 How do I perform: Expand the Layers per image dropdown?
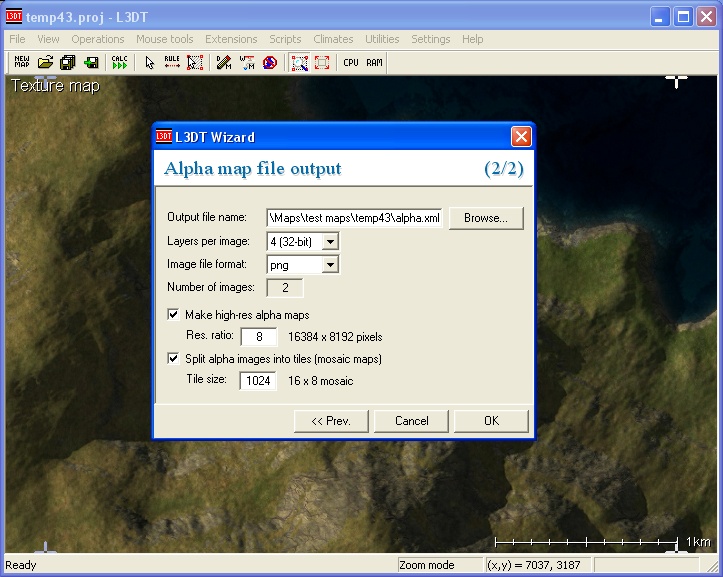click(331, 241)
